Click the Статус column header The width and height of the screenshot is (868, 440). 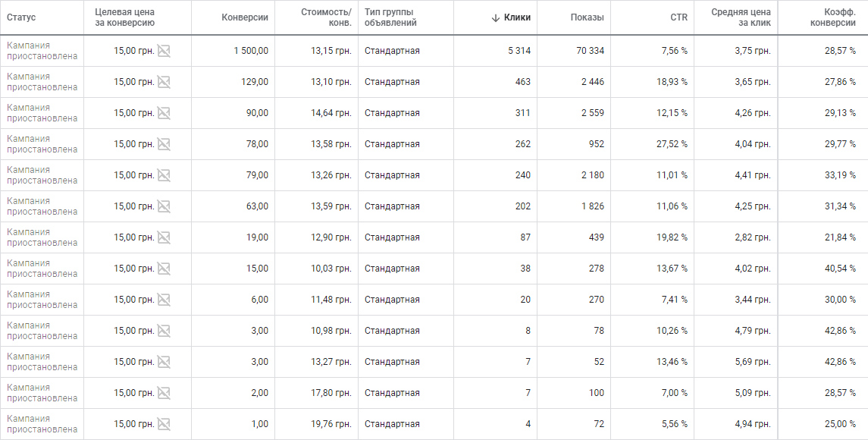[x=21, y=17]
